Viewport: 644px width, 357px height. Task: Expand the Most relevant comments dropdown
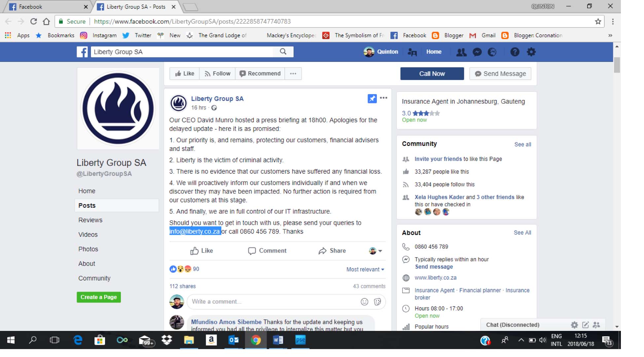(365, 269)
